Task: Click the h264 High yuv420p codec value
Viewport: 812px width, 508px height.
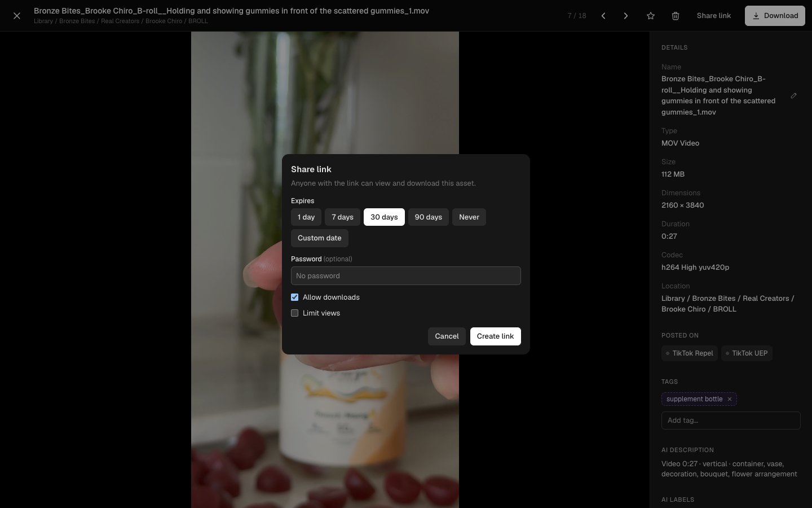Action: tap(695, 268)
